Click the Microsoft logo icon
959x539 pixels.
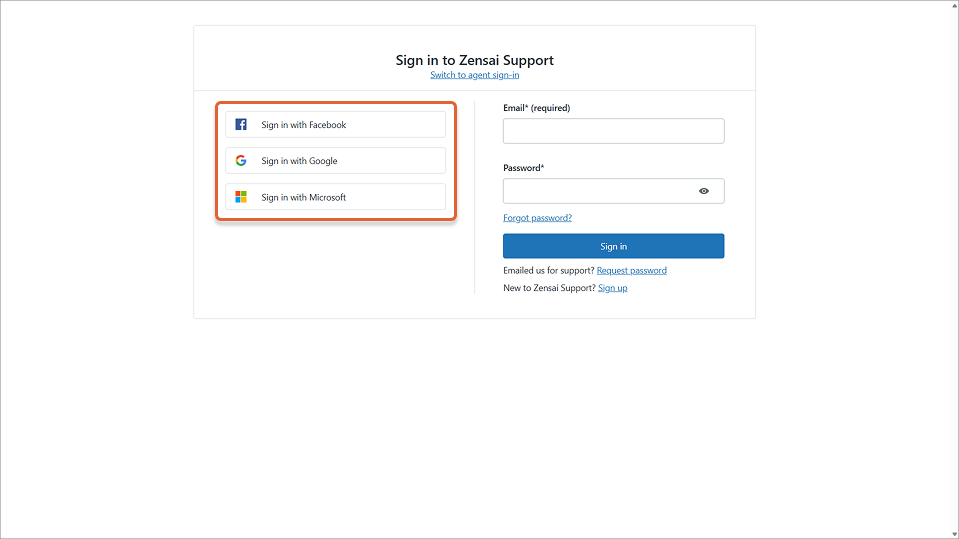241,197
